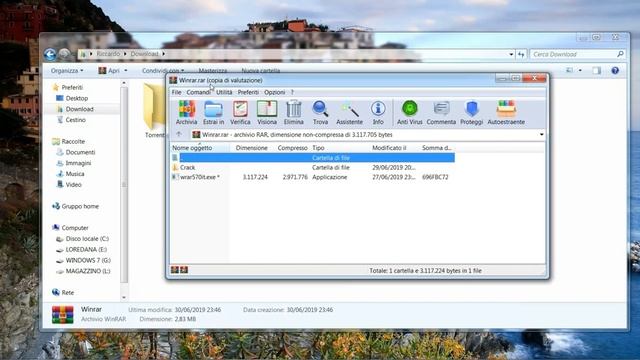Click the Cerca Download search field

573,54
